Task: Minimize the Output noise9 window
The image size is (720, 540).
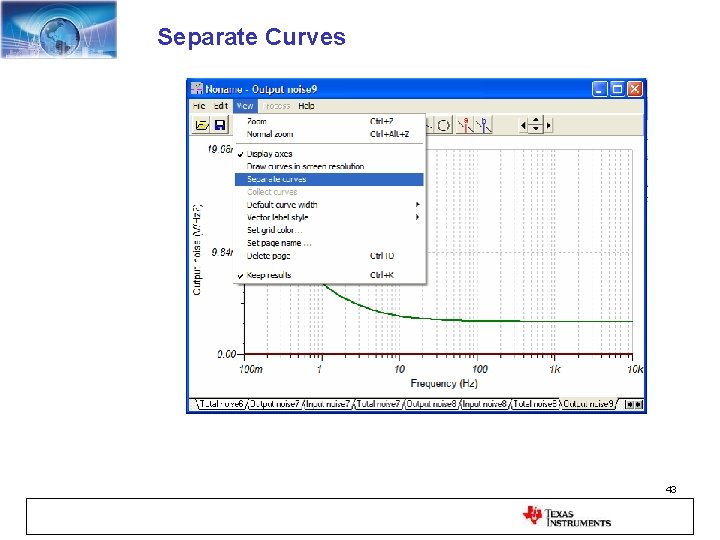Action: click(x=599, y=89)
